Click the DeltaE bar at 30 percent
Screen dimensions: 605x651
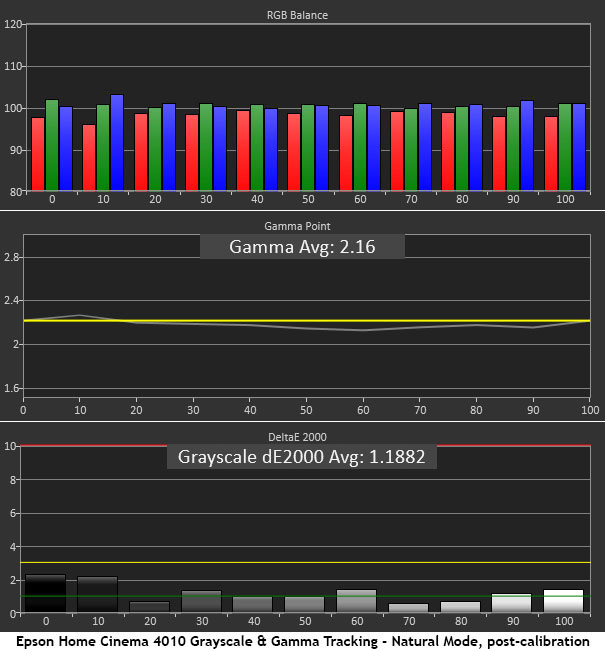[201, 602]
